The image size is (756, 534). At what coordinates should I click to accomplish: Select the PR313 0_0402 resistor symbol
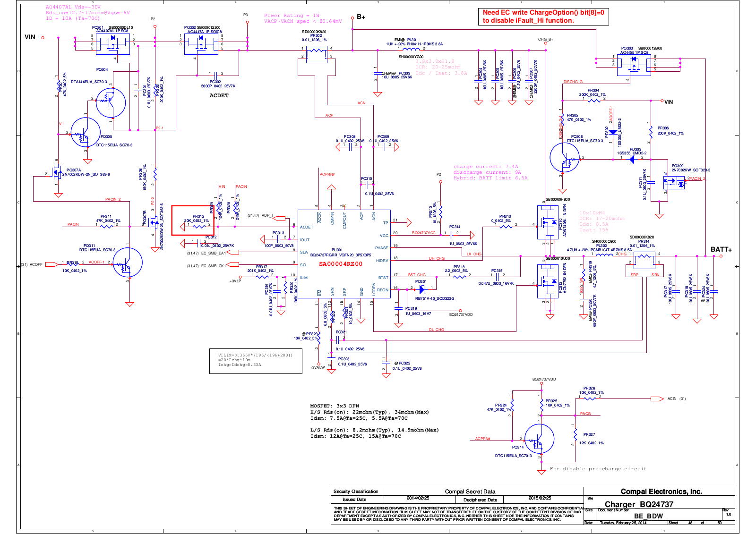click(x=506, y=226)
